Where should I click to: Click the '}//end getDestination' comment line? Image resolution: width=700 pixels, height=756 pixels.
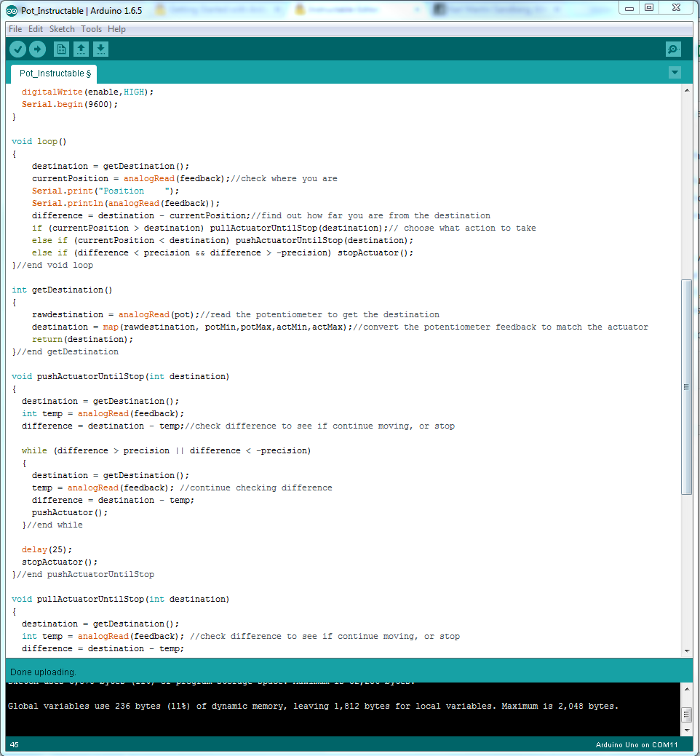(x=65, y=351)
